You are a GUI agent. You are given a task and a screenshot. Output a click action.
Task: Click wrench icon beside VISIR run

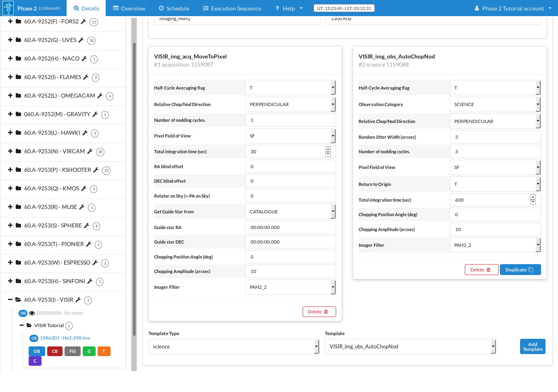(x=78, y=300)
